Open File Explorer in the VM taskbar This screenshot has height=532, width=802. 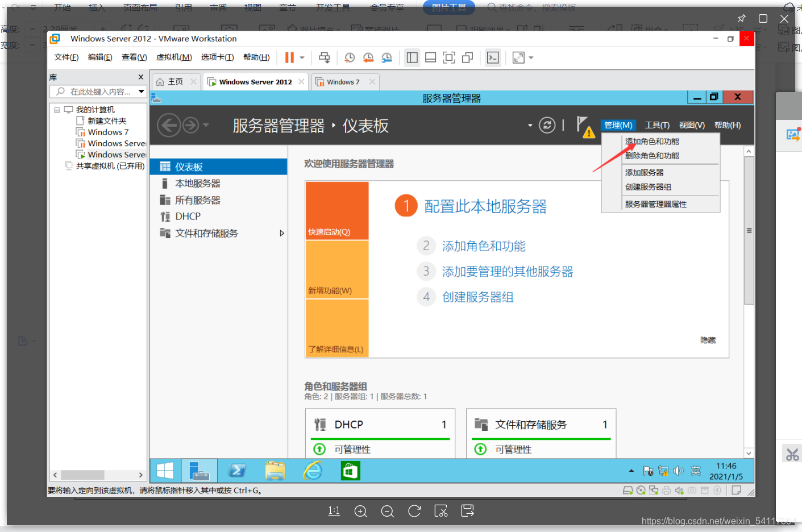[275, 471]
